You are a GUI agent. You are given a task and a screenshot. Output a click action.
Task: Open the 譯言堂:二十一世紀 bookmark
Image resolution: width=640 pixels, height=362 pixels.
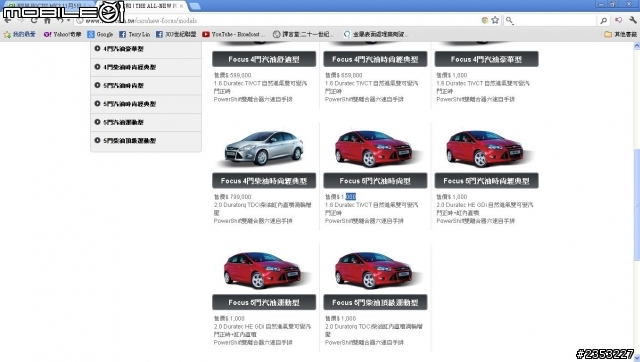pos(303,34)
